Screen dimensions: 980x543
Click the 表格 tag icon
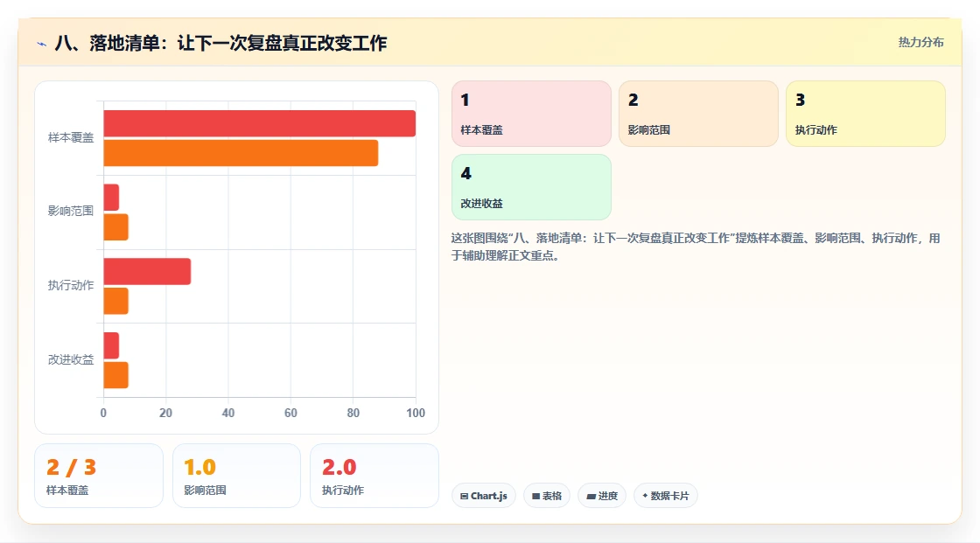(535, 496)
